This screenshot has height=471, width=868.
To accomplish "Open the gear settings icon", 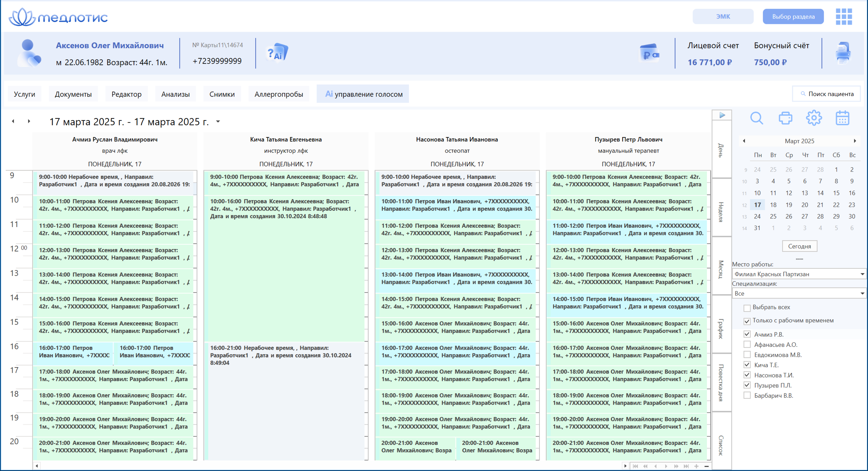I will [814, 118].
